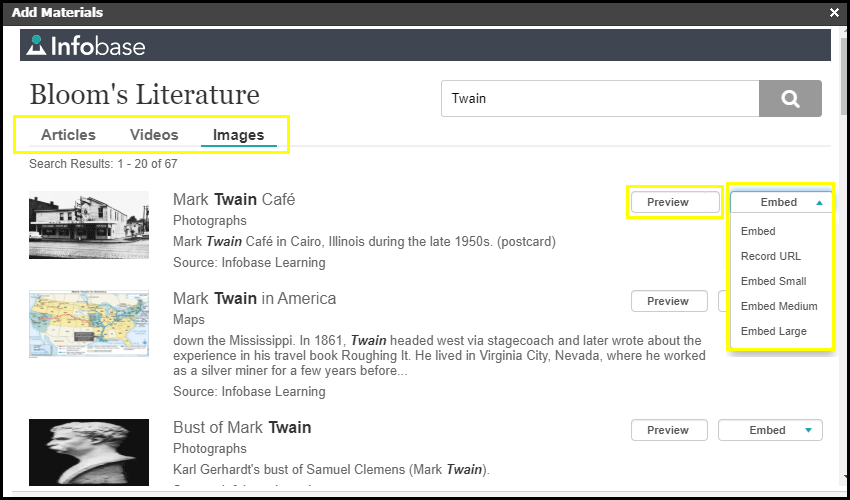Open the Mark Twain in America title link

(254, 298)
